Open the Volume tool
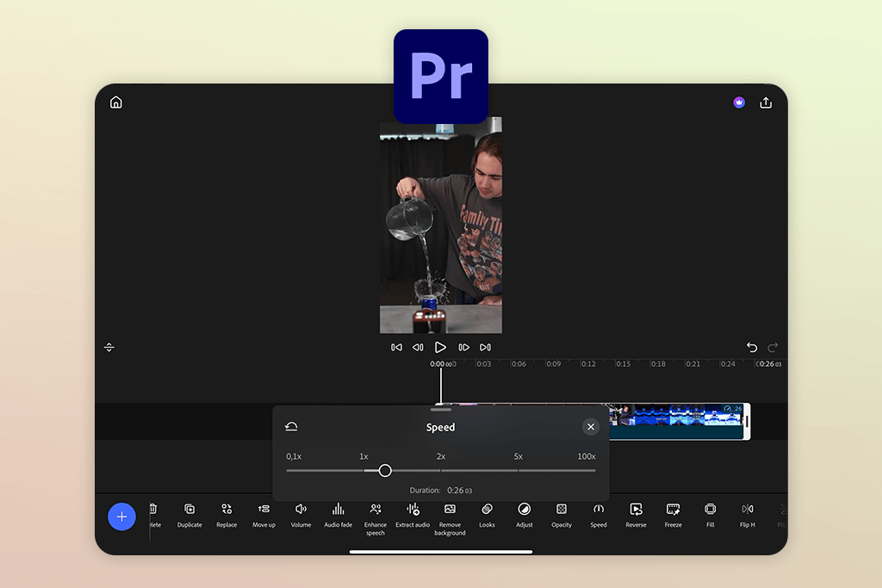 [301, 516]
